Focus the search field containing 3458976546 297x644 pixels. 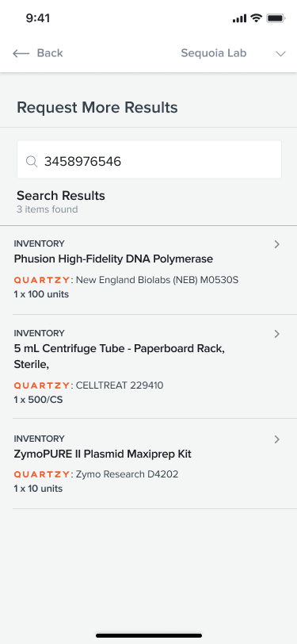coord(149,159)
